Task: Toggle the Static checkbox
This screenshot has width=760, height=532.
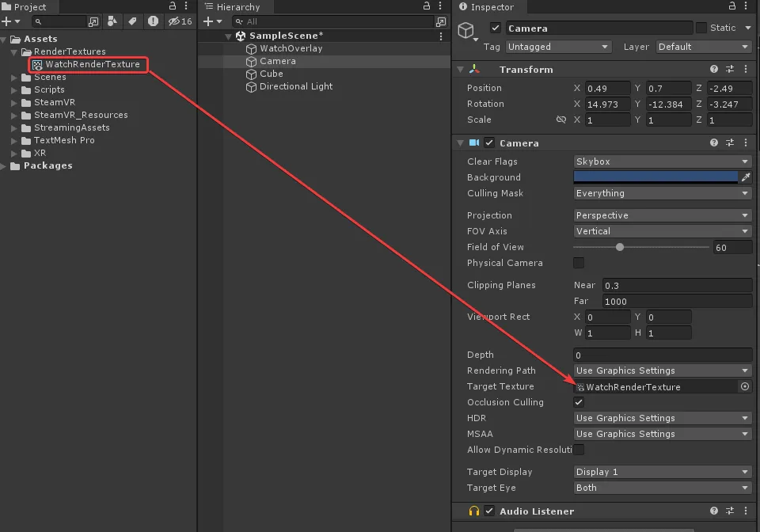Action: (701, 28)
